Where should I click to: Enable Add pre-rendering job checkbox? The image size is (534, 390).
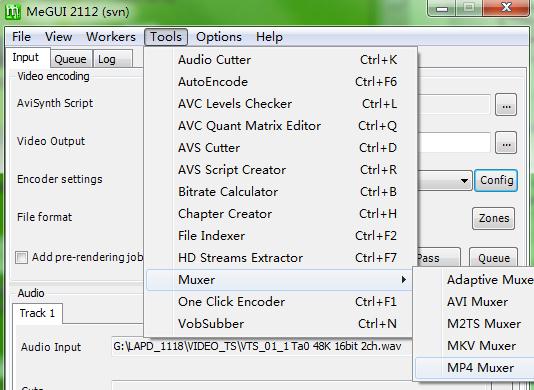[x=21, y=258]
